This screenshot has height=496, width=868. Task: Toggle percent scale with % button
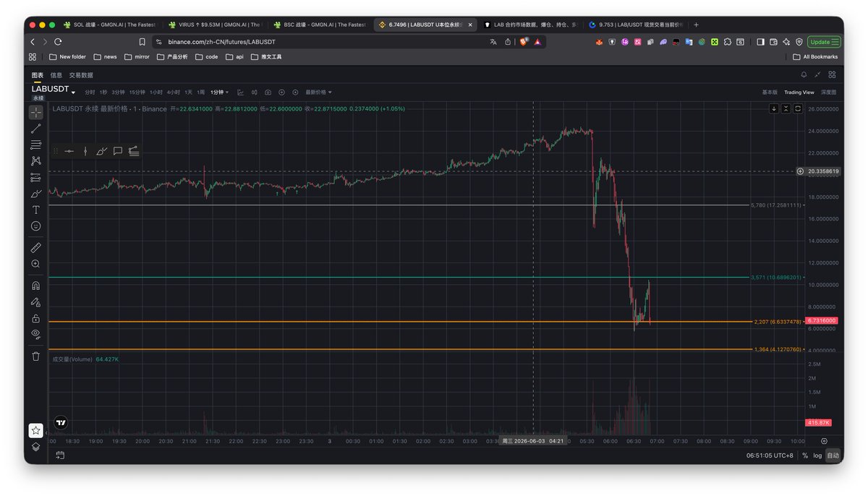(x=805, y=456)
